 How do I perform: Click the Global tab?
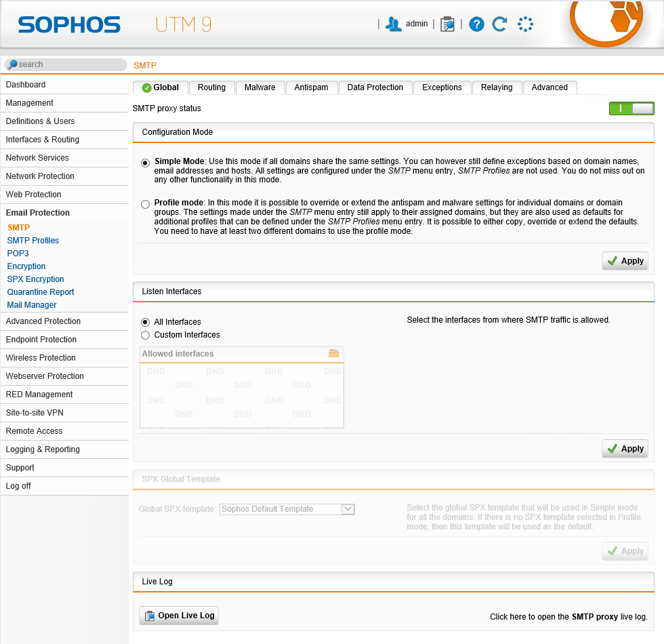[x=161, y=87]
